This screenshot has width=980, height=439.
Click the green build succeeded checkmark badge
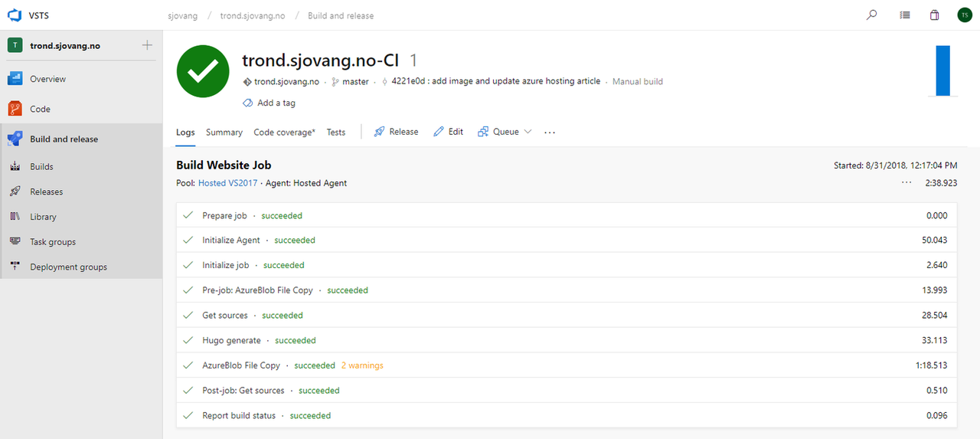tap(203, 71)
